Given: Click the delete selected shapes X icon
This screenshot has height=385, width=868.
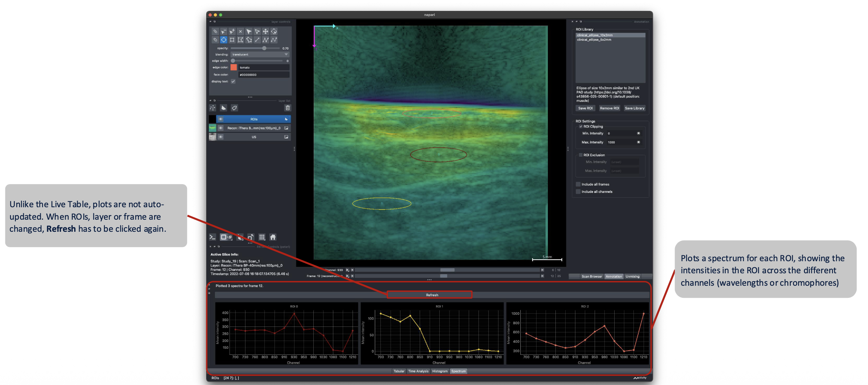Looking at the screenshot, I should (241, 31).
